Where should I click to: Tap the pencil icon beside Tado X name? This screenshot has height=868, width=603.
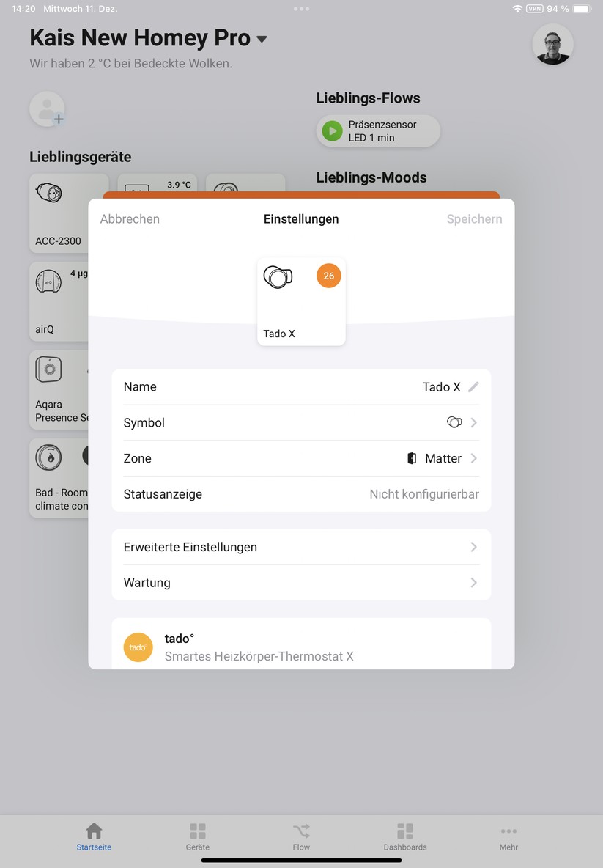coord(473,387)
